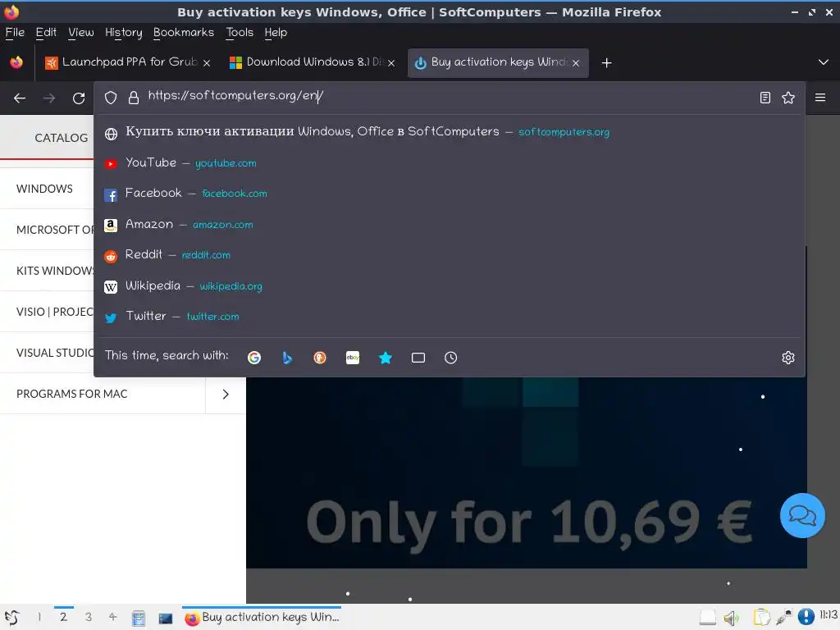Viewport: 840px width, 630px height.
Task: List all tabs dropdown arrow
Action: click(x=824, y=62)
